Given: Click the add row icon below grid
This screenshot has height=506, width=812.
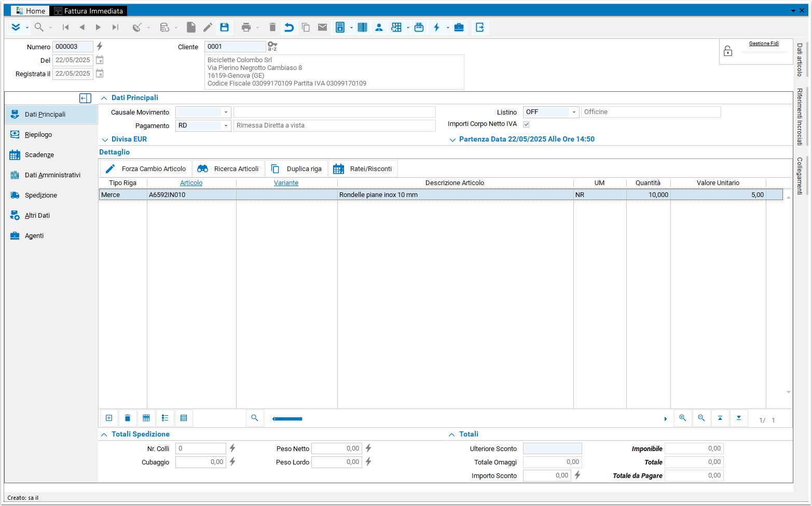Looking at the screenshot, I should [x=109, y=418].
